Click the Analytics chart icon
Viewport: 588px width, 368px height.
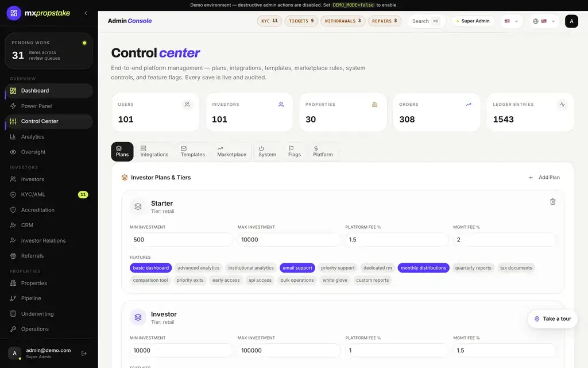point(13,137)
